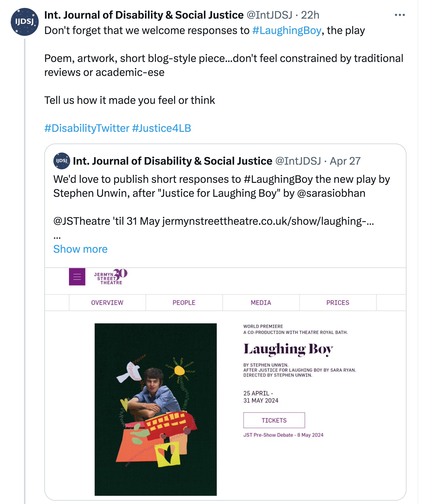Open the #Justice4LB hashtag
Viewport: 421px width, 504px height.
[x=161, y=128]
